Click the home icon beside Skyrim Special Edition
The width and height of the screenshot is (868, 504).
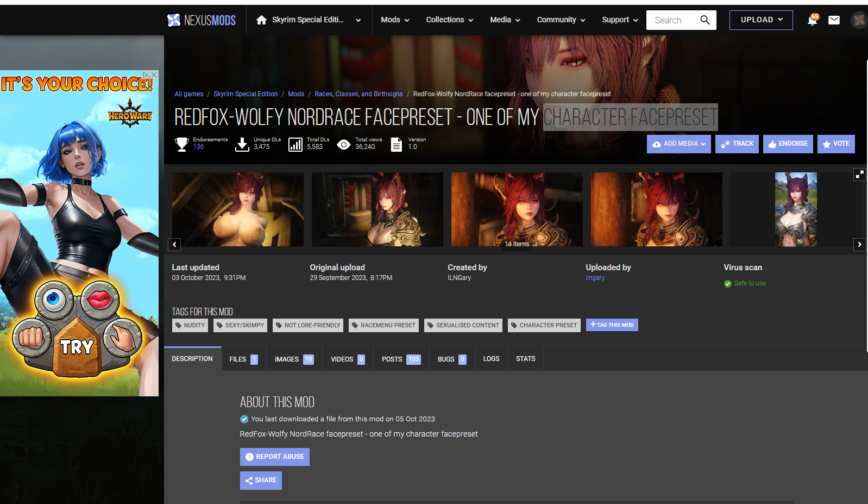coord(261,20)
